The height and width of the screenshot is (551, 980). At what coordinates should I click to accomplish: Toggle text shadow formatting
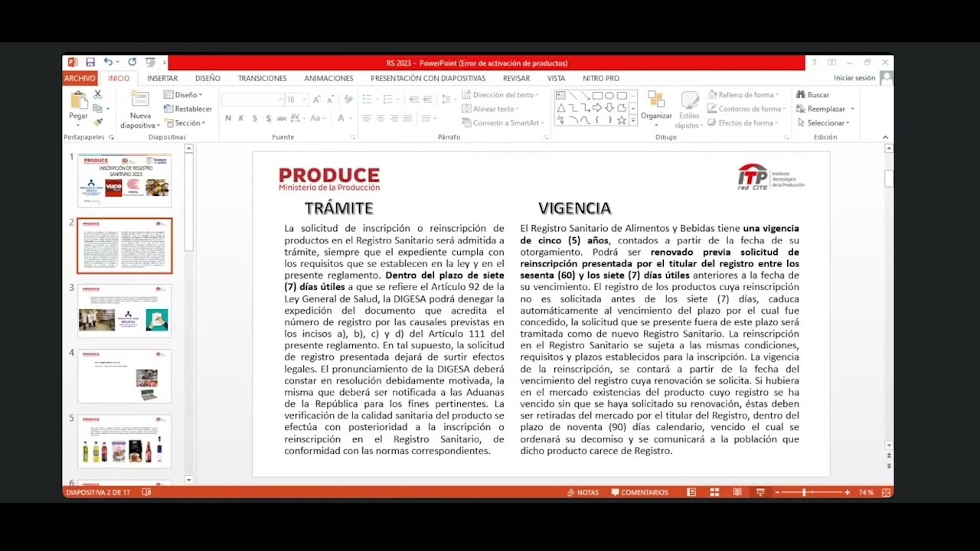(x=268, y=119)
